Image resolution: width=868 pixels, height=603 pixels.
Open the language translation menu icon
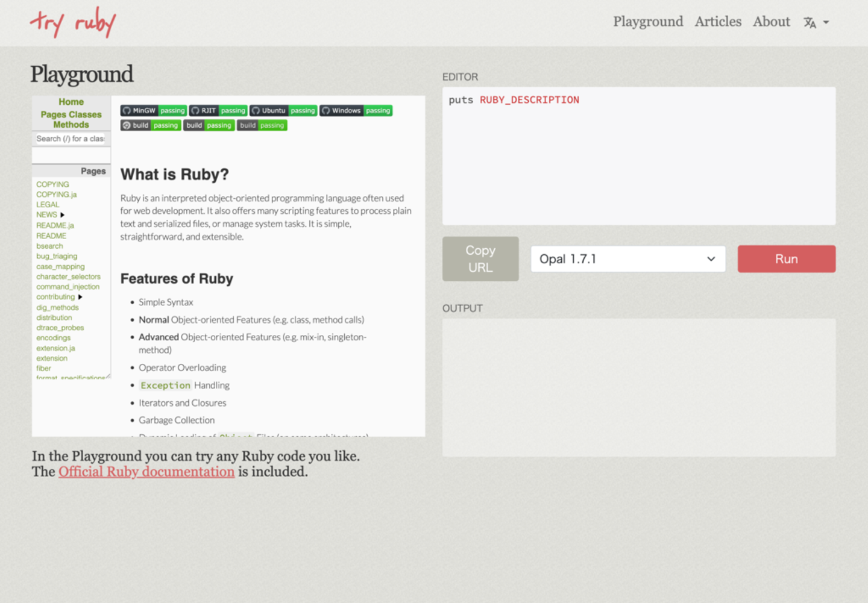(810, 22)
